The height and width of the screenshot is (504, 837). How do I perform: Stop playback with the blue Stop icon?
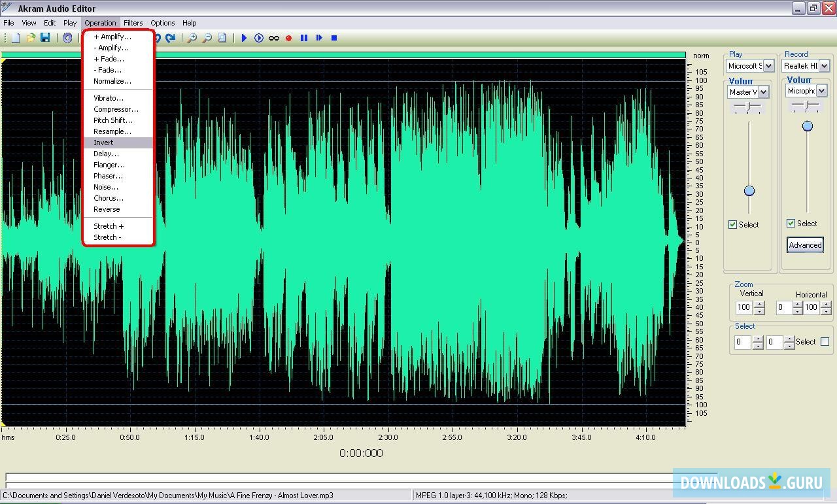334,38
